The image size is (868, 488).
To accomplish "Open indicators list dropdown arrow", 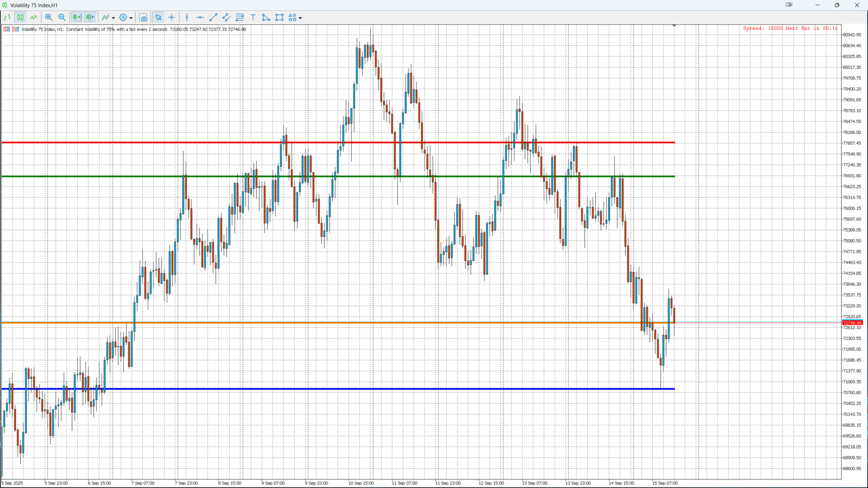I will [x=113, y=18].
